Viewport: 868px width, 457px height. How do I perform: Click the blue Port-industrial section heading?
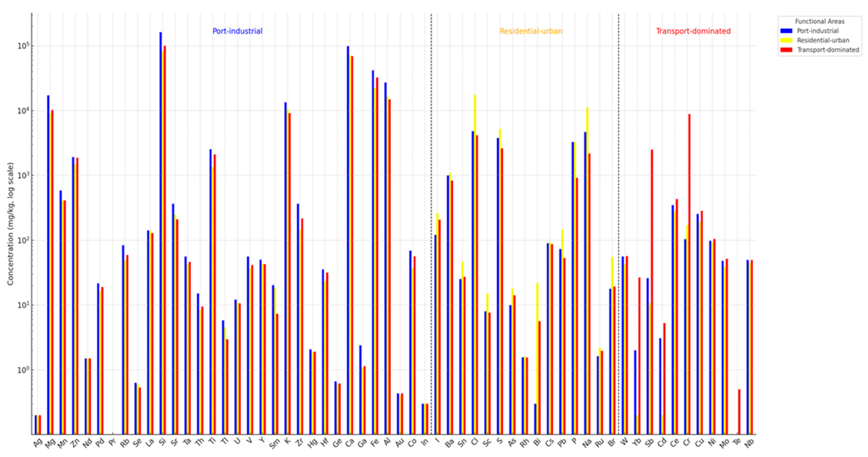point(237,31)
